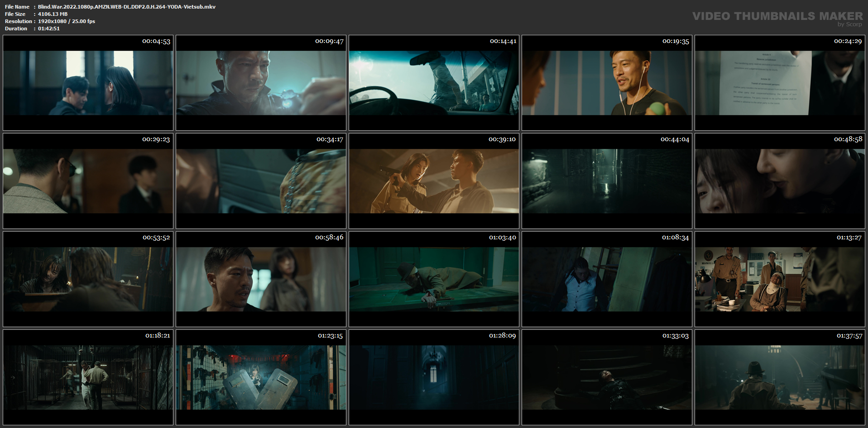Open the document frame at 00:24:29

pos(780,83)
